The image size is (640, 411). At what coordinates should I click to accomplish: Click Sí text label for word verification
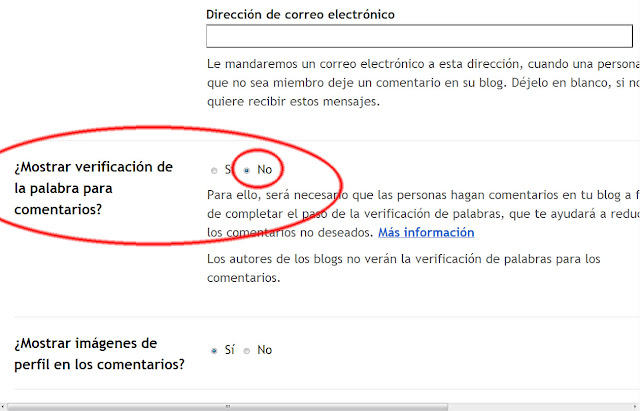pos(229,170)
